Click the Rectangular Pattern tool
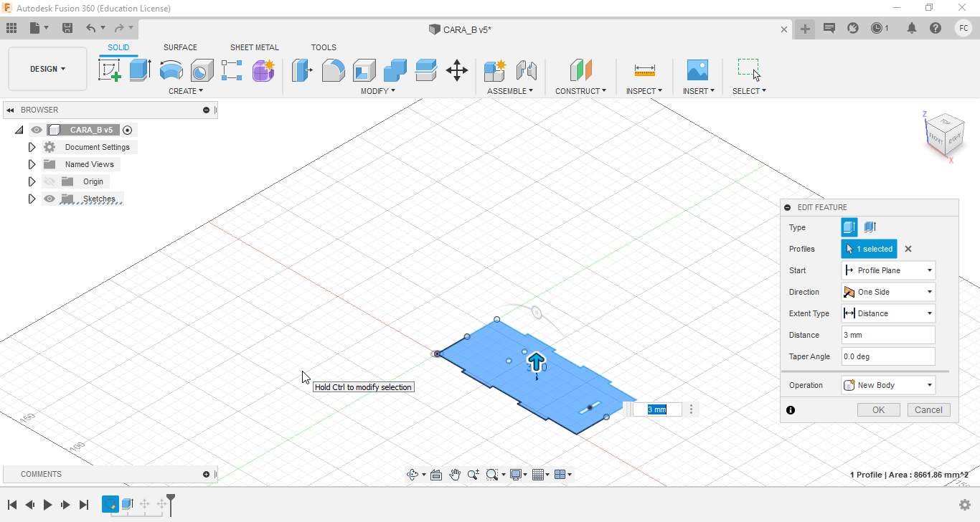Screen dimensions: 980x522 coord(232,70)
